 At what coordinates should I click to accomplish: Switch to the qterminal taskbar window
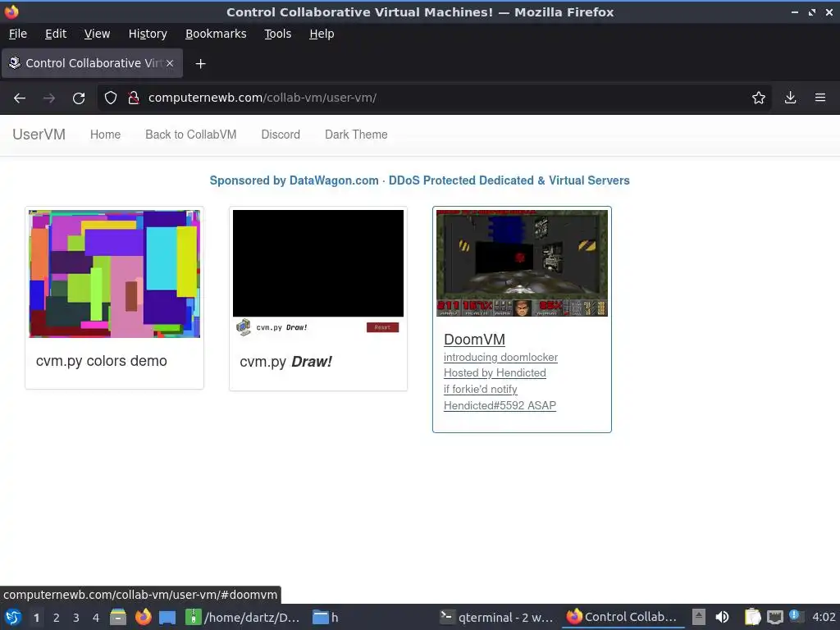click(x=496, y=618)
